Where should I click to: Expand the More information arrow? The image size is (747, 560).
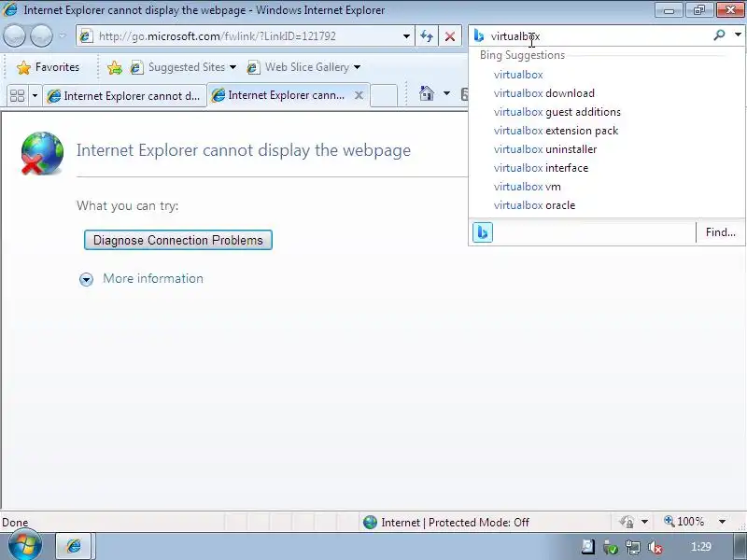pyautogui.click(x=86, y=279)
